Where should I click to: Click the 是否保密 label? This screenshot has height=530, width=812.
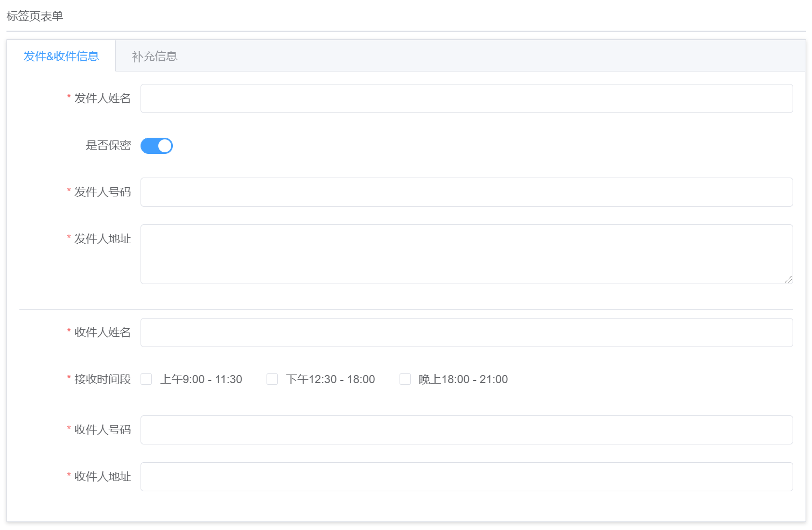click(108, 145)
